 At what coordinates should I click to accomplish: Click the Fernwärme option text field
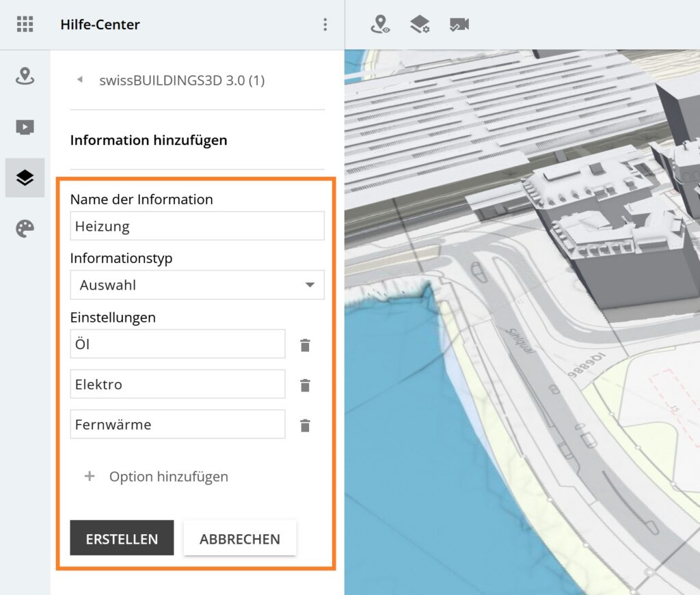(177, 424)
